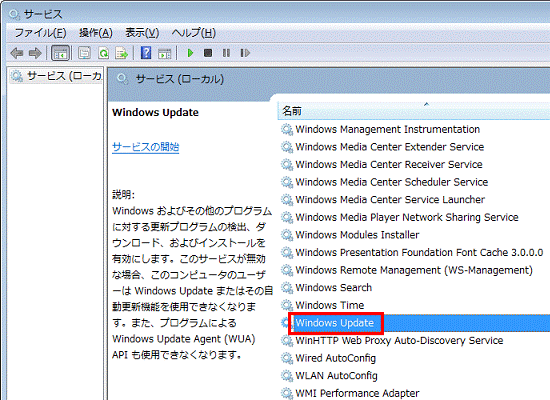
Task: Select Windows Search service row
Action: point(415,288)
